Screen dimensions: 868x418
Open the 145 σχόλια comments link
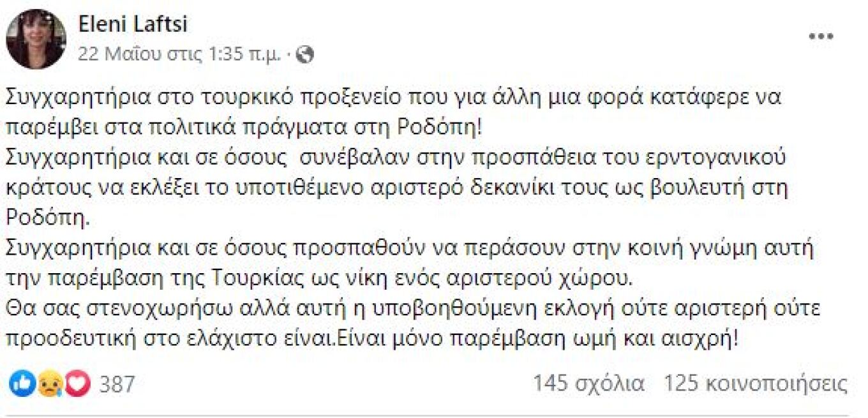[x=588, y=384]
